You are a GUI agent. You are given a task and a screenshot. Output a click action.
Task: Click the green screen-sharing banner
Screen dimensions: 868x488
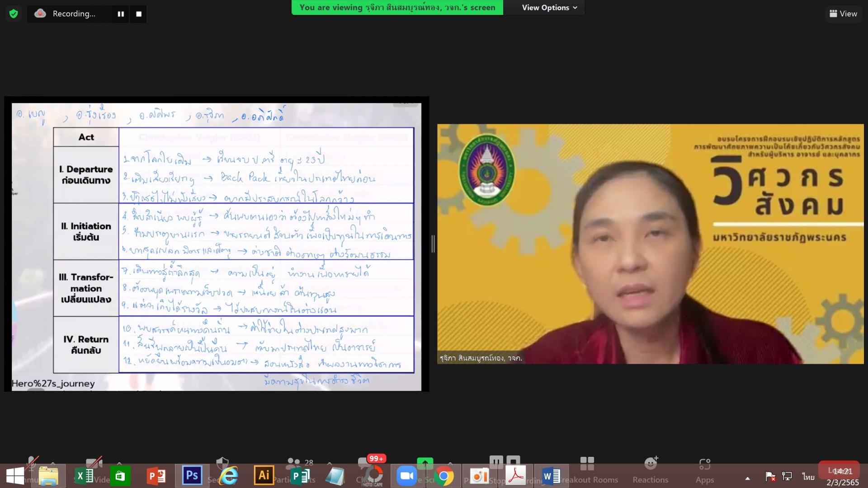pos(397,8)
